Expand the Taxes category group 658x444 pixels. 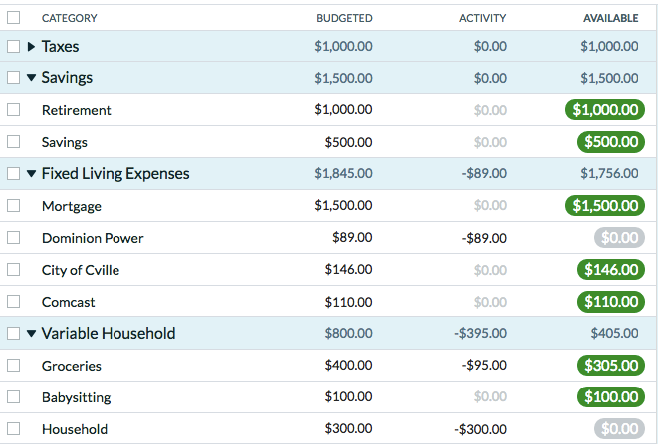click(31, 47)
